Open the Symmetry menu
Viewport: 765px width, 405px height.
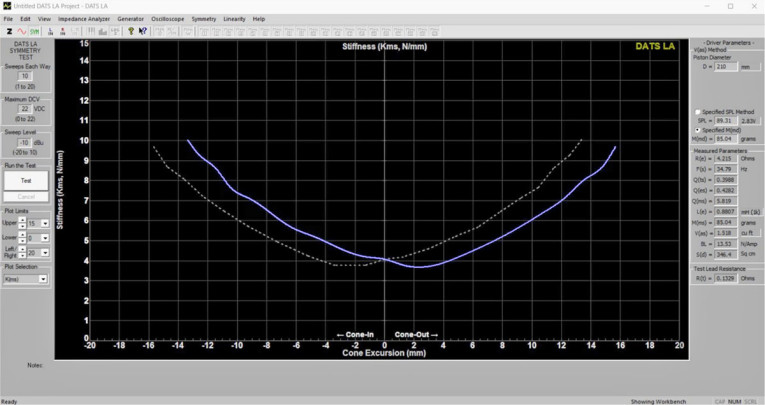click(x=203, y=19)
